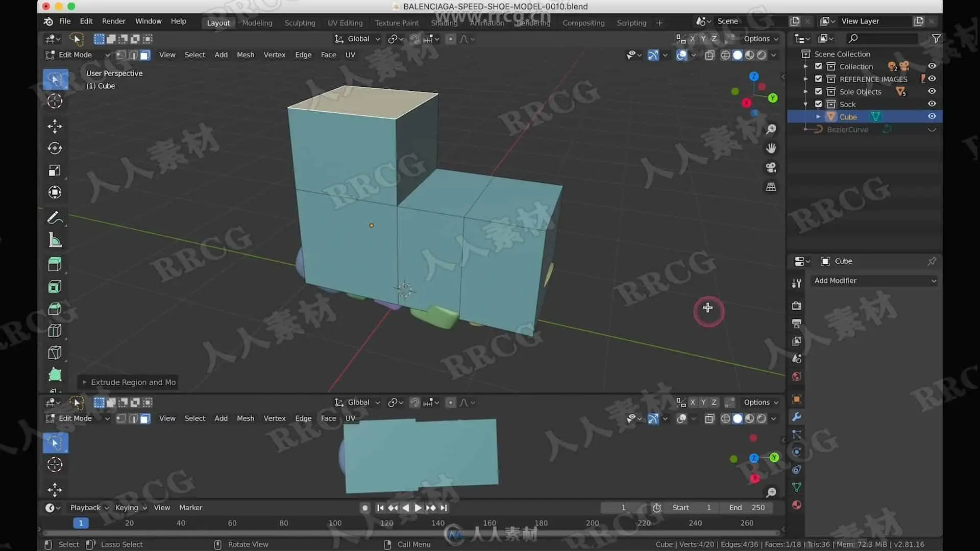Pick the Measure ruler tool

tap(55, 240)
